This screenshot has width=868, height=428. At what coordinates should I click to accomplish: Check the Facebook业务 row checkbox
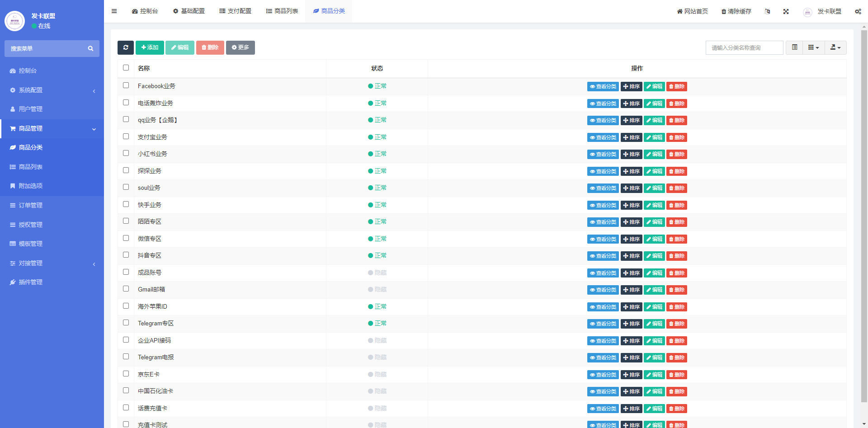(126, 85)
